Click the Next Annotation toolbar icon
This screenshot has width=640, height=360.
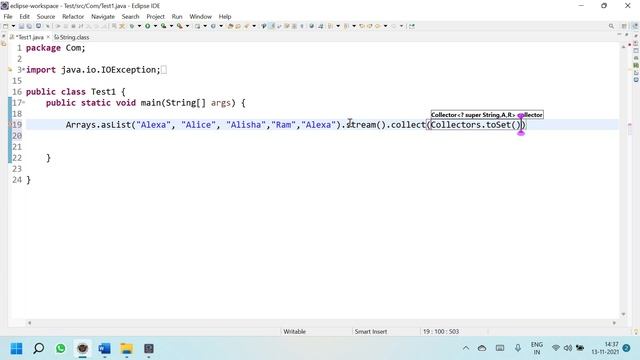[x=330, y=26]
